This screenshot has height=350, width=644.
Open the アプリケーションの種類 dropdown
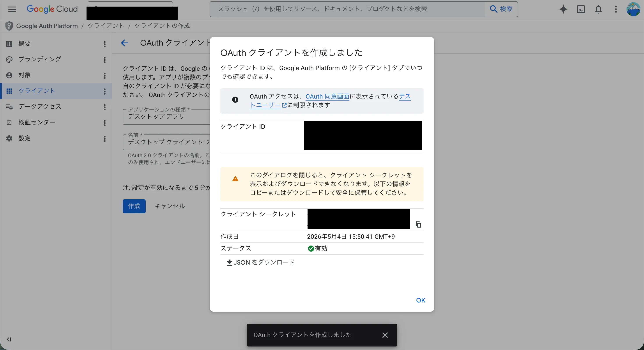pos(166,117)
